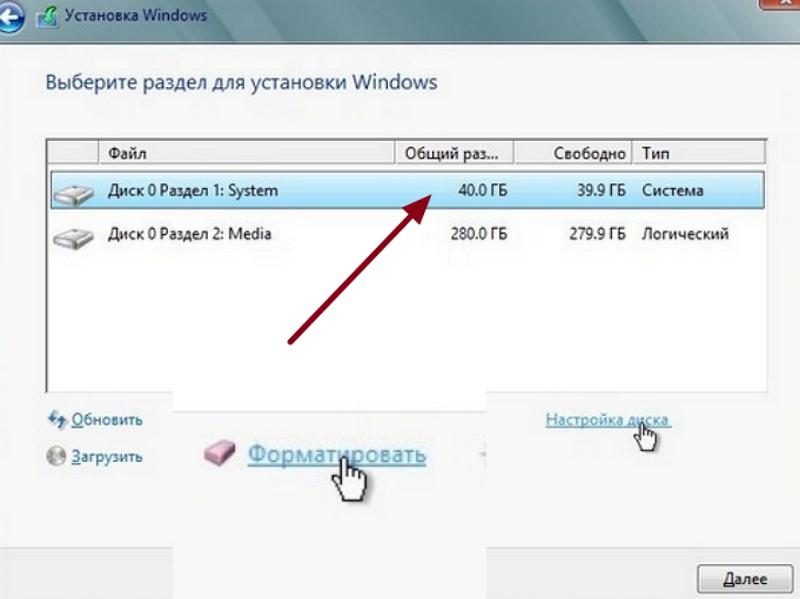
Task: Click the Далее button
Action: pos(745,579)
